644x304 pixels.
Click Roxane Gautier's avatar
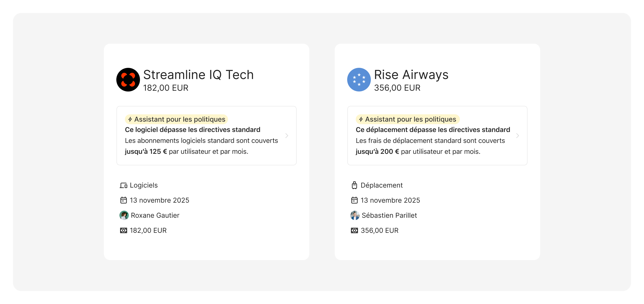tap(124, 215)
